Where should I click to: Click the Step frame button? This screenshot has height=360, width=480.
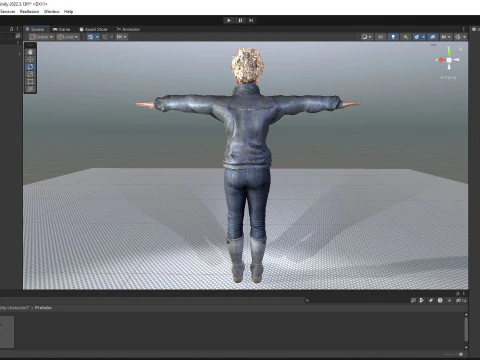[x=251, y=20]
